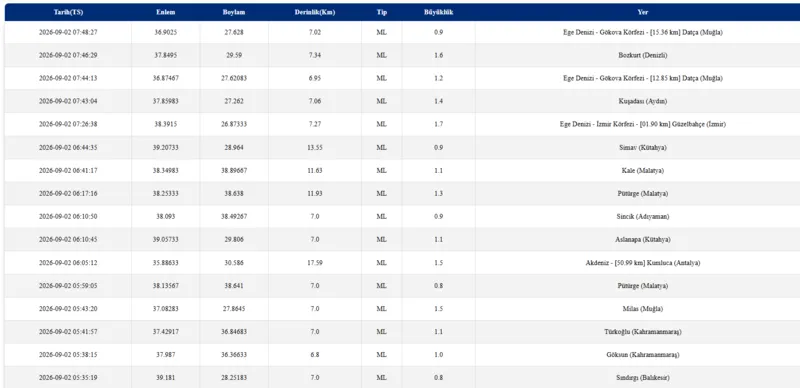This screenshot has height=388, width=800.
Task: Select timestamp 2026-09-02 07:44:13
Action: click(x=68, y=78)
